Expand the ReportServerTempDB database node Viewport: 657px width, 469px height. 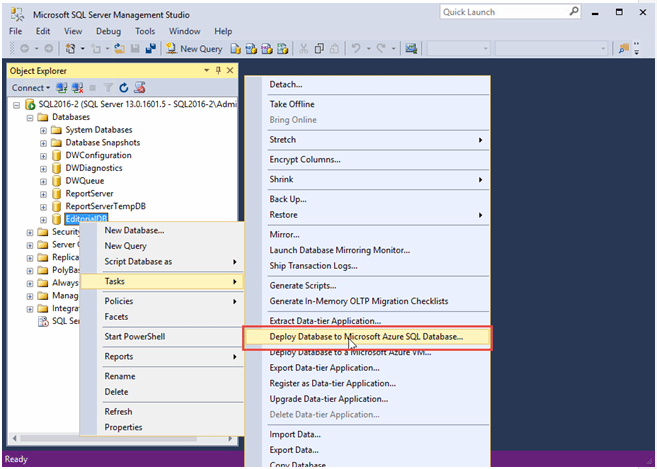tap(44, 207)
